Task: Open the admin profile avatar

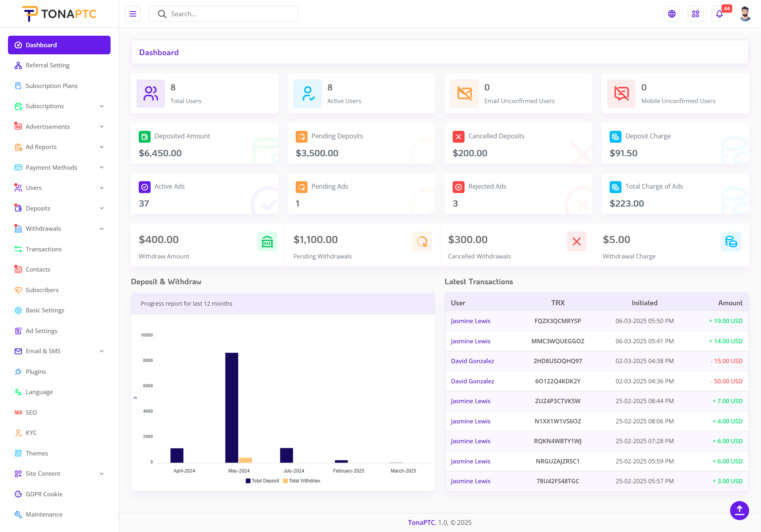Action: point(745,14)
